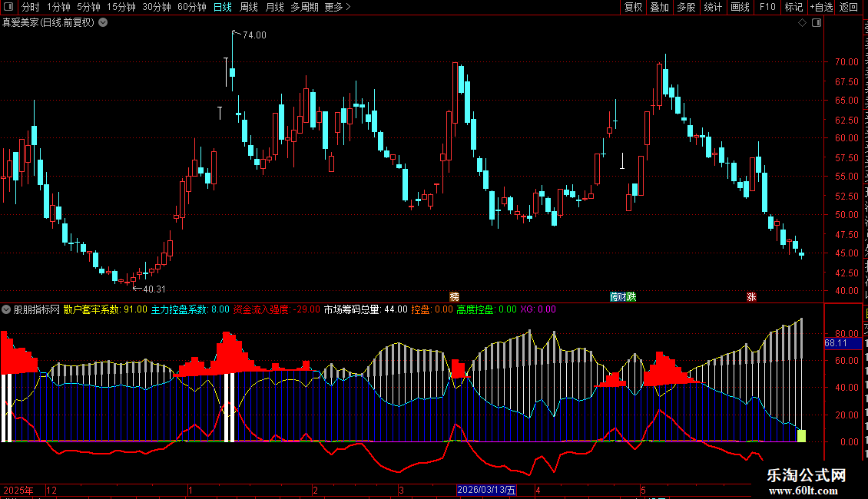Click the 70.00 price axis label

pyautogui.click(x=847, y=62)
